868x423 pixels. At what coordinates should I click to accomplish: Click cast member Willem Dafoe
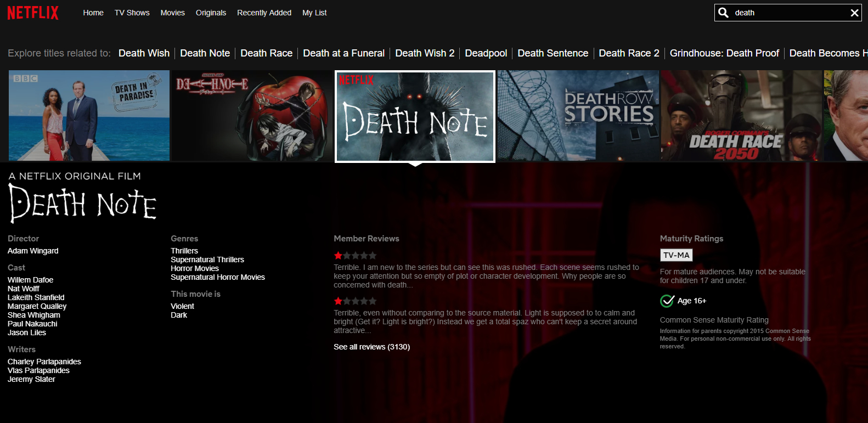point(30,280)
